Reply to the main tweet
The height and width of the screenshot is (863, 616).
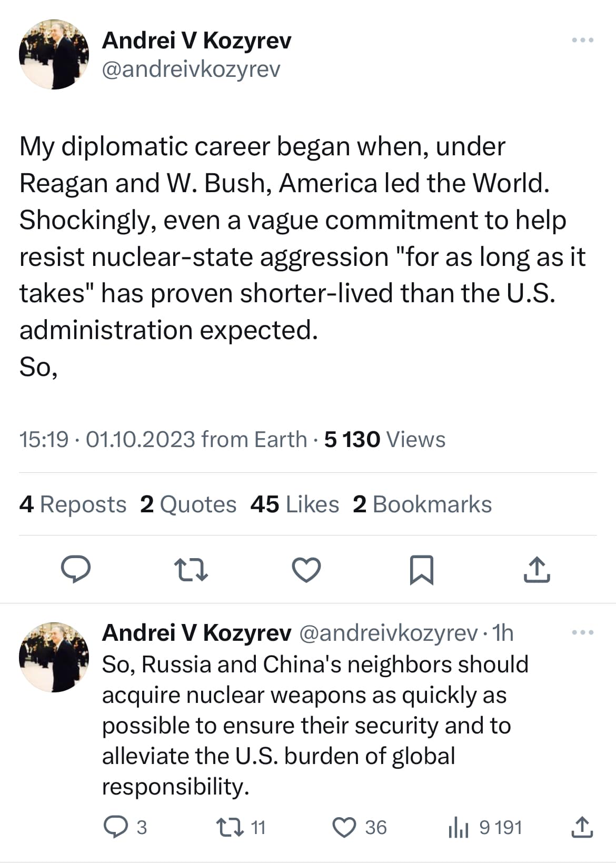pos(76,569)
